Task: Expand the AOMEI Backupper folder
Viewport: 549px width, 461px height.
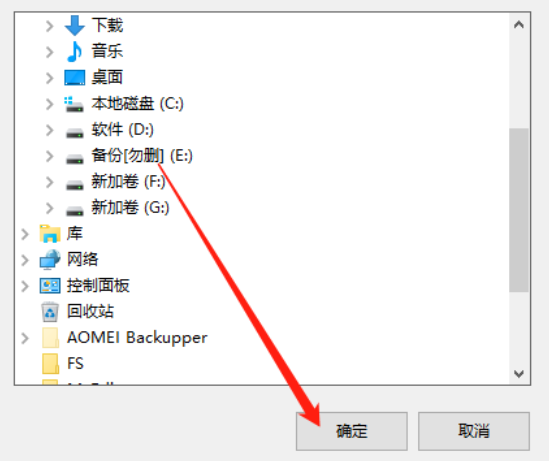Action: point(25,338)
